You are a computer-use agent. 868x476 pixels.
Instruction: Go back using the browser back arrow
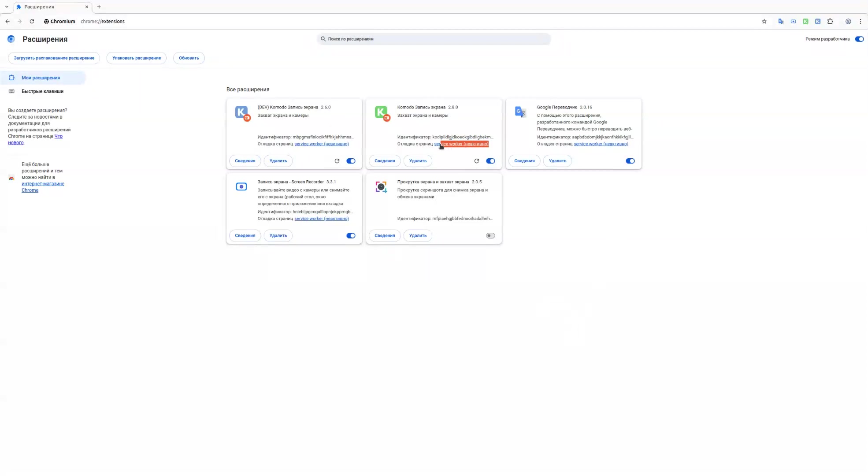[7, 21]
